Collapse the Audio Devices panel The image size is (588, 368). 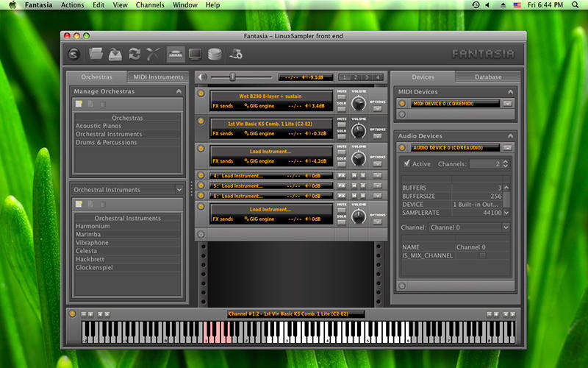click(510, 136)
